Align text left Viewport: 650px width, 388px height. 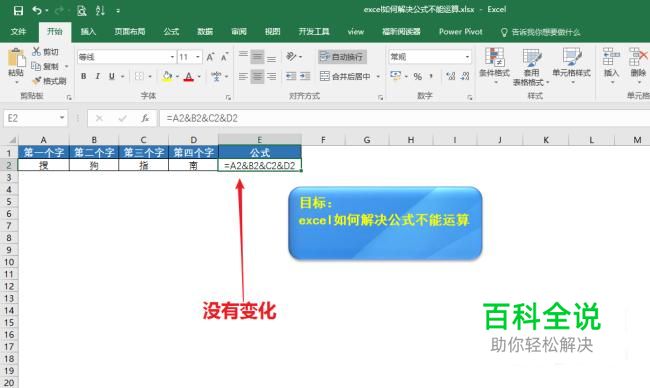[243, 76]
